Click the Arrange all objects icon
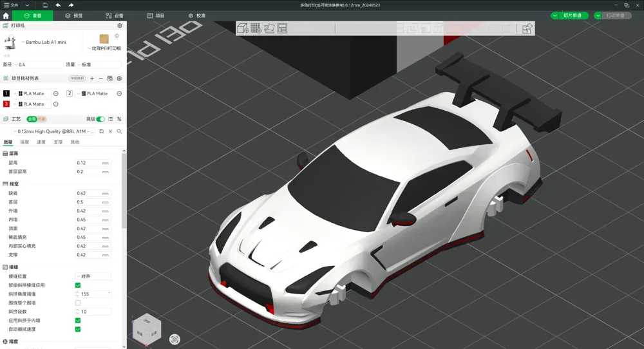 point(282,28)
